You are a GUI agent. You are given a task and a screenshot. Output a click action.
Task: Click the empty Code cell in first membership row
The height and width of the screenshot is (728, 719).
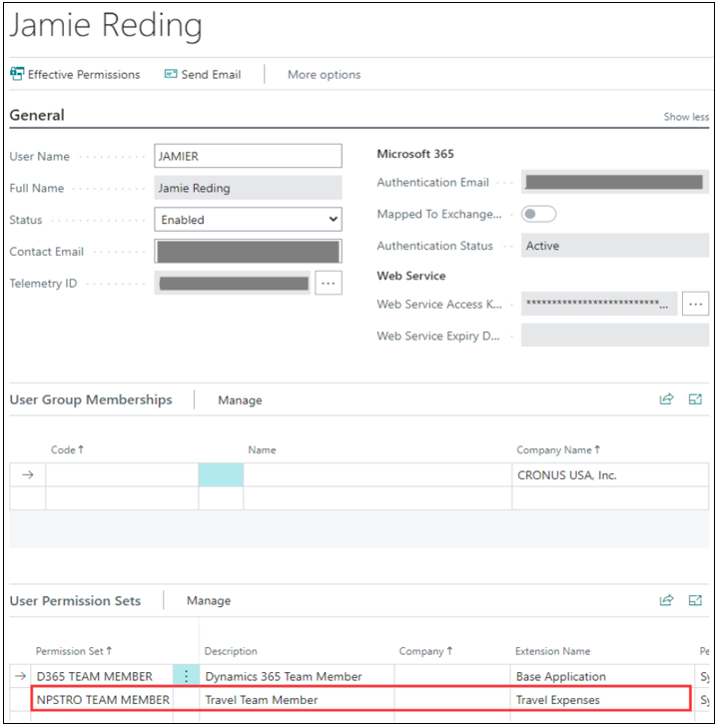tap(122, 474)
